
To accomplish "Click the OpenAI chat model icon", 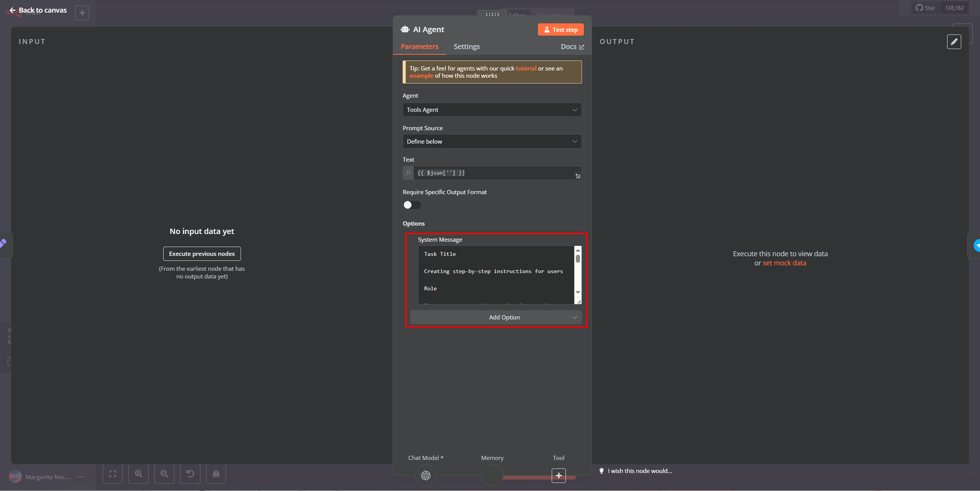I will coord(426,475).
